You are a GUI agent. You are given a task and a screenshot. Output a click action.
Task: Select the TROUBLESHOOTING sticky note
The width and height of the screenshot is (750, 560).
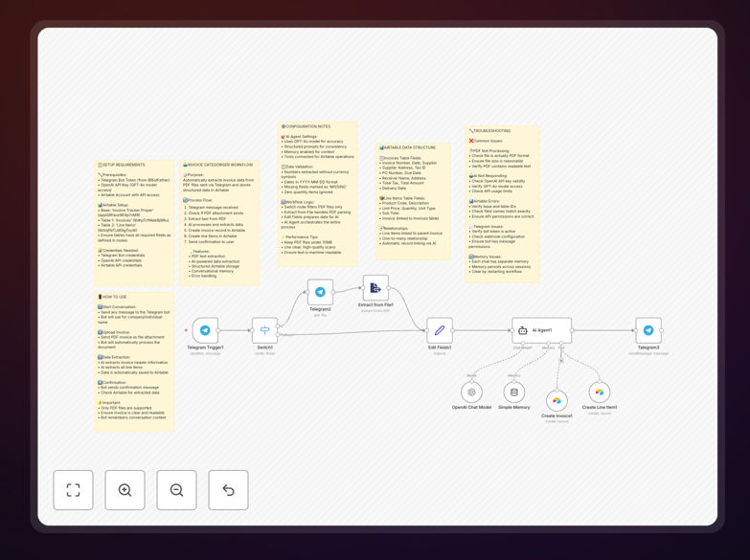tap(502, 204)
